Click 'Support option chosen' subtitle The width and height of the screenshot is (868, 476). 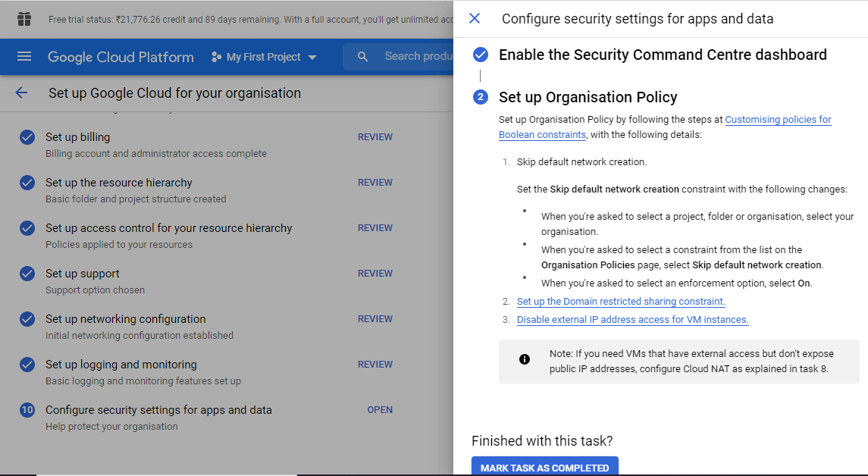(95, 290)
